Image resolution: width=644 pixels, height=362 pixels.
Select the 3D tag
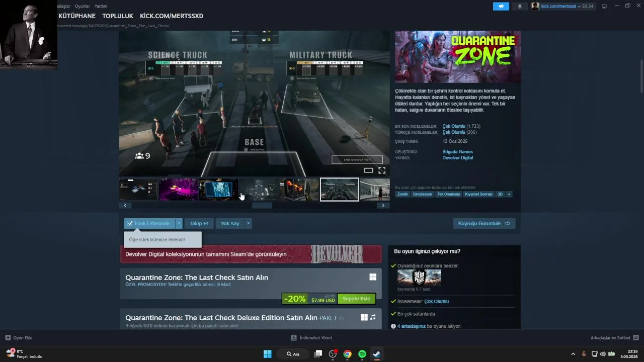(x=500, y=194)
